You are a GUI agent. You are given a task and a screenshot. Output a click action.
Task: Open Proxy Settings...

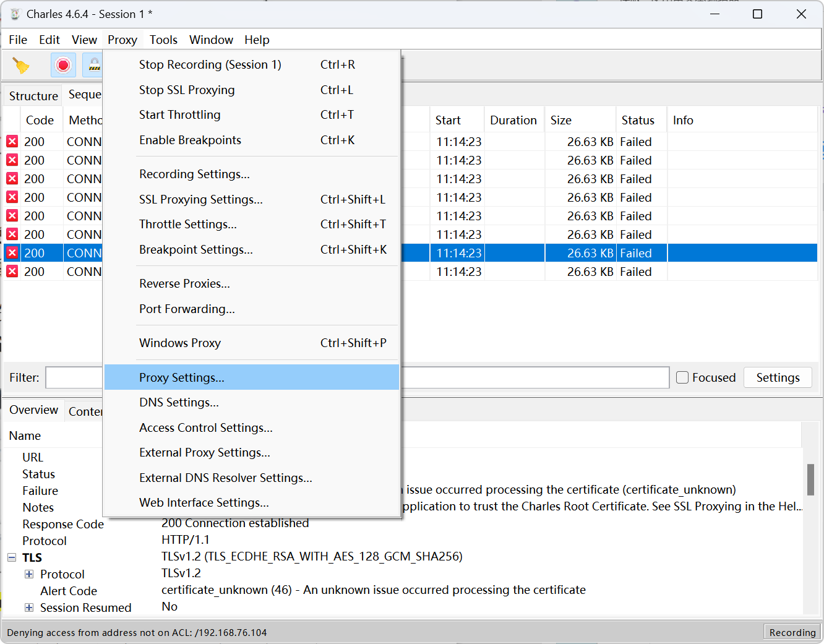252,377
